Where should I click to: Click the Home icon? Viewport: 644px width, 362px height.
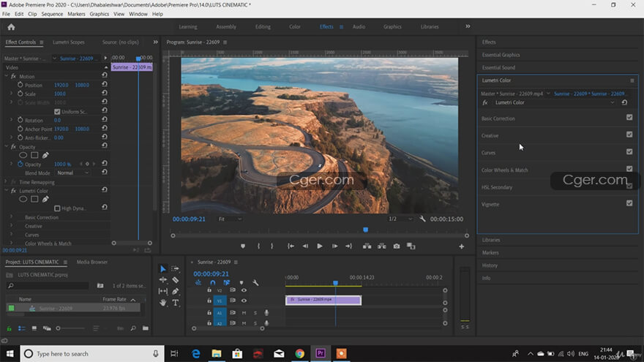[11, 27]
